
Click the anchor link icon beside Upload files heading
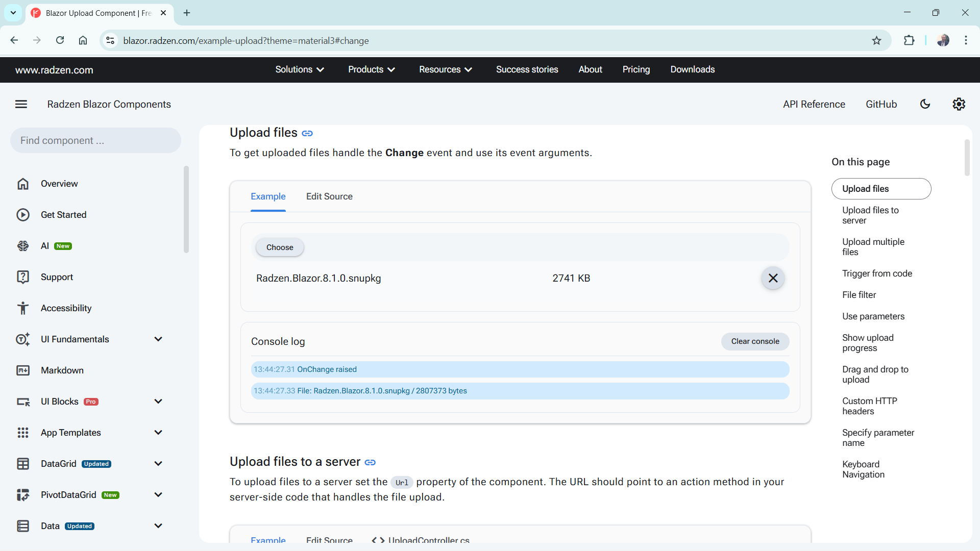click(x=307, y=133)
